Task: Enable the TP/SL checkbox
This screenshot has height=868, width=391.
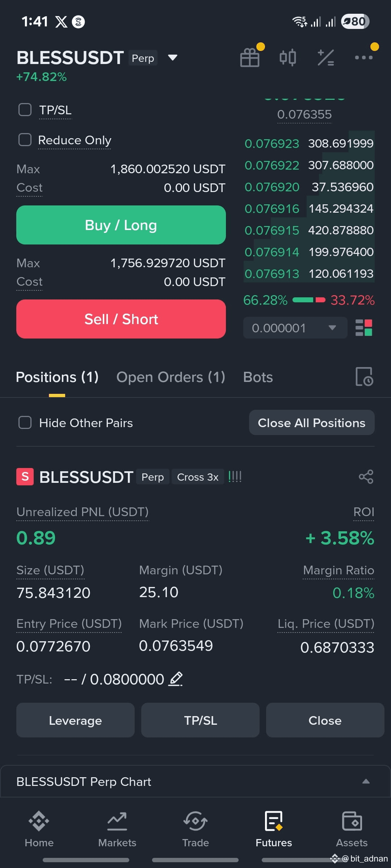Action: (x=25, y=110)
